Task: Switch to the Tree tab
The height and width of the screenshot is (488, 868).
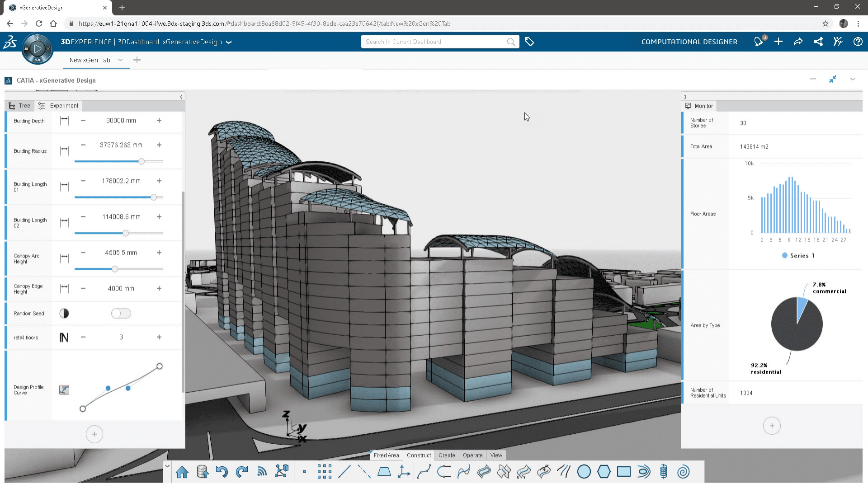Action: tap(19, 106)
